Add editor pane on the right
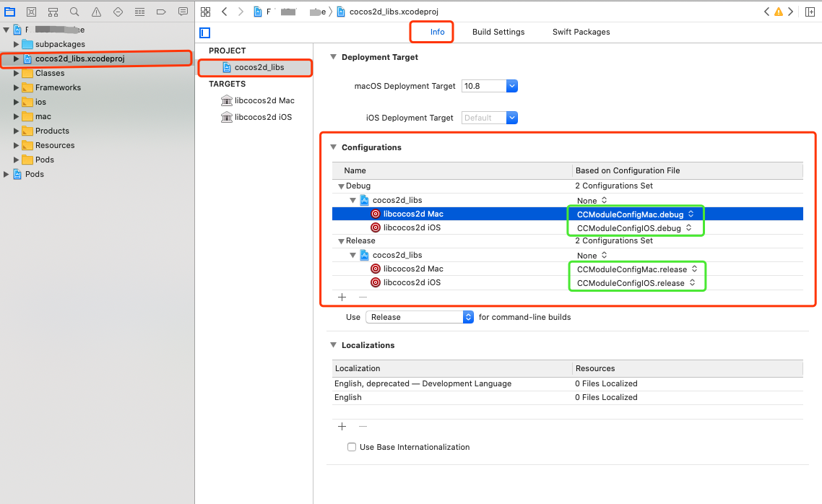Viewport: 822px width, 504px height. [810, 12]
